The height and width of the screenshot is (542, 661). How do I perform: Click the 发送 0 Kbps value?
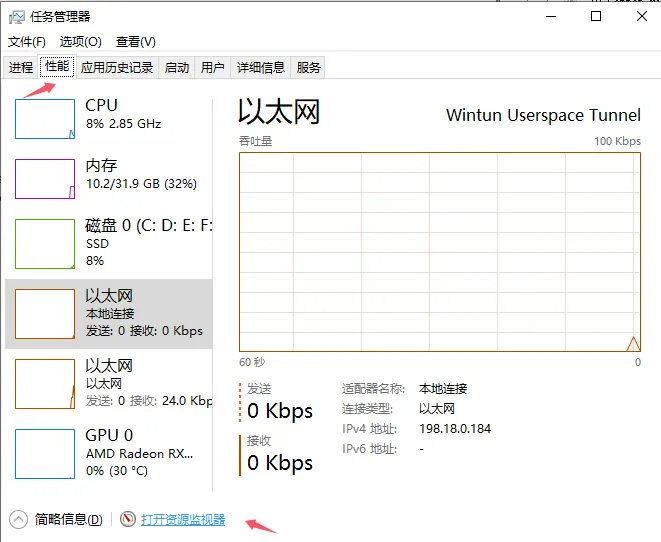[280, 411]
